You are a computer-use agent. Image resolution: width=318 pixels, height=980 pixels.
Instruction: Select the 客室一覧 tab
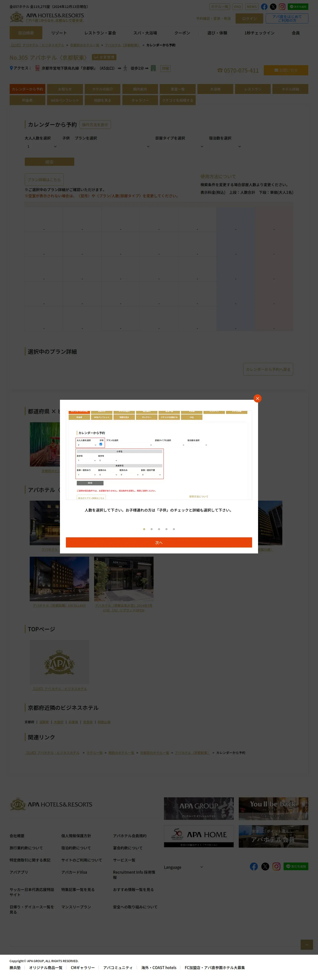(x=178, y=89)
